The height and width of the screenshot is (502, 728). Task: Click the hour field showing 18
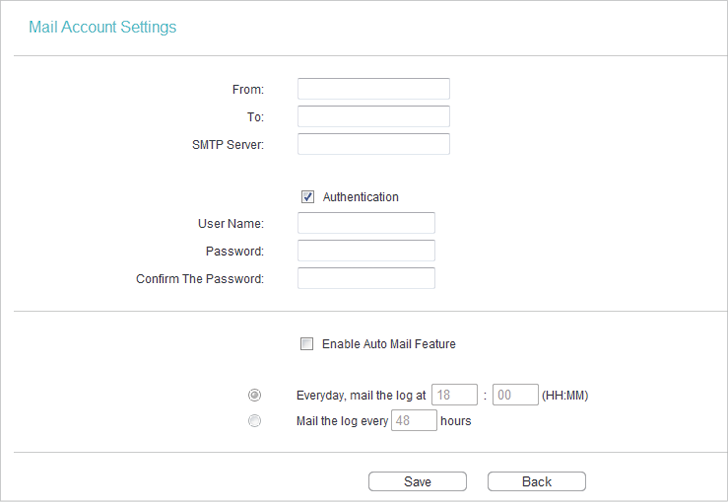(454, 395)
